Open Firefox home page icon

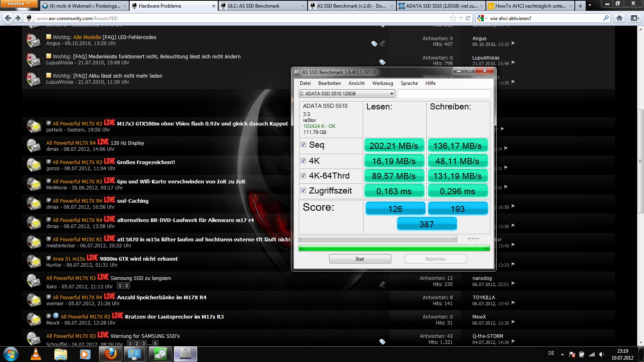(x=619, y=18)
